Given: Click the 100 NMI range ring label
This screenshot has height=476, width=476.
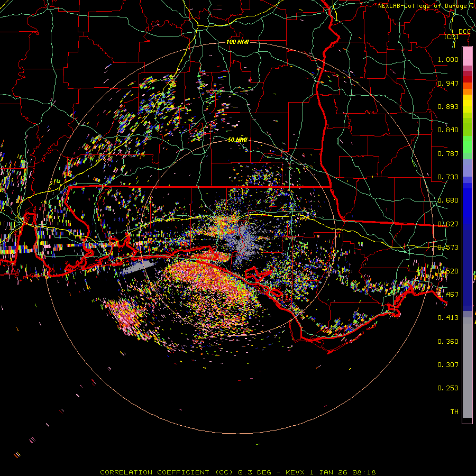Looking at the screenshot, I should [237, 42].
